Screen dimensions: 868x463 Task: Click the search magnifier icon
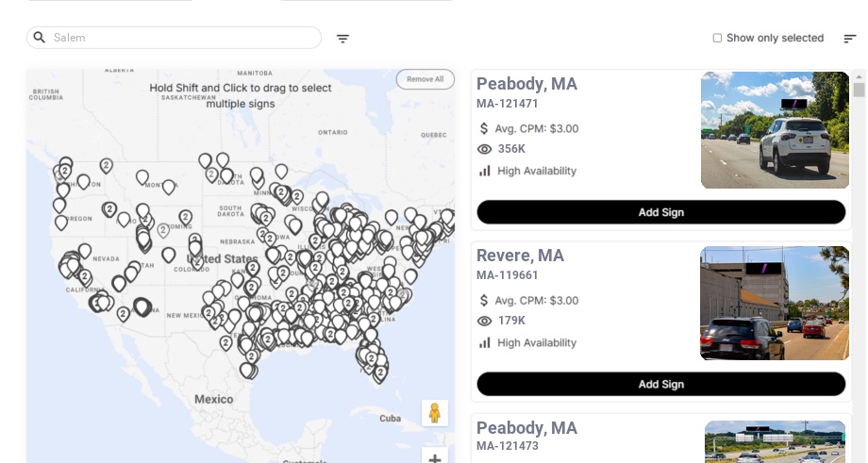pyautogui.click(x=40, y=38)
